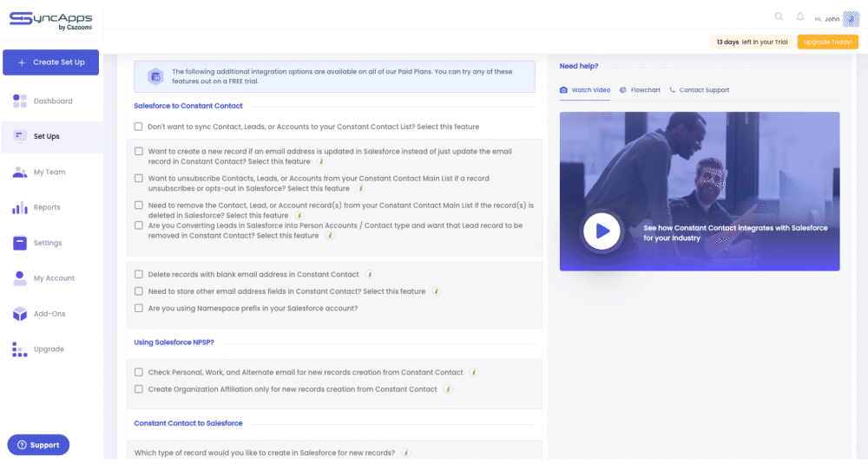The height and width of the screenshot is (470, 868).
Task: Play the Constant Contact integration video
Action: tap(602, 232)
